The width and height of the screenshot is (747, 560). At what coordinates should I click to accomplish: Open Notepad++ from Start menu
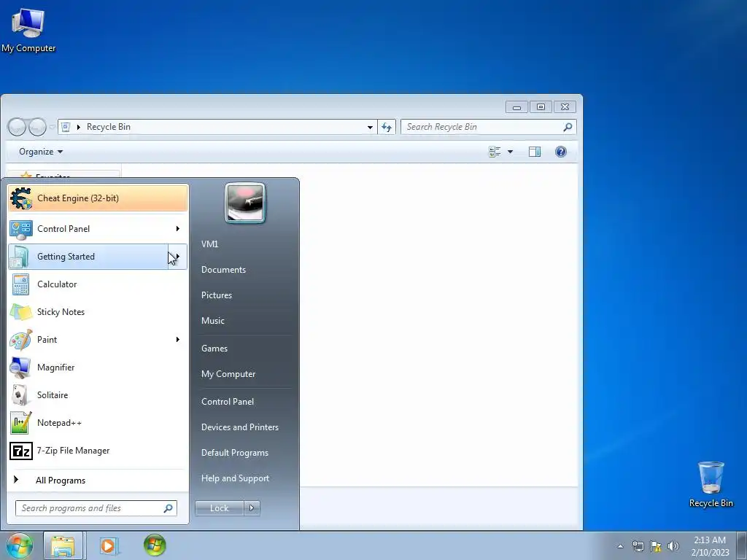tap(98, 423)
